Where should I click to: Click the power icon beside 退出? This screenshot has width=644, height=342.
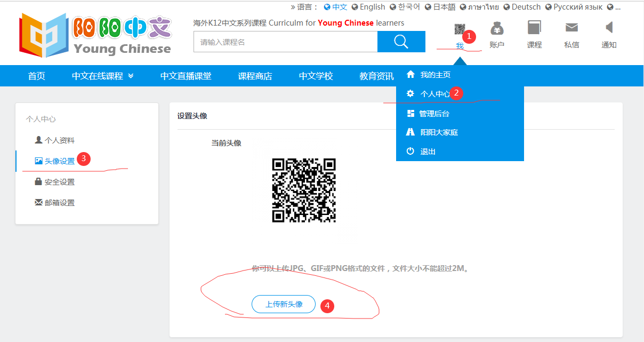coord(410,151)
